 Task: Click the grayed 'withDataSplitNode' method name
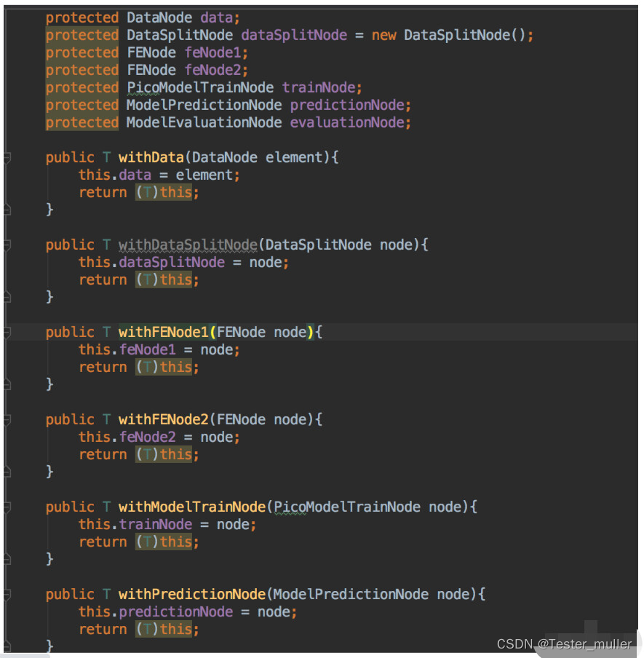point(188,245)
